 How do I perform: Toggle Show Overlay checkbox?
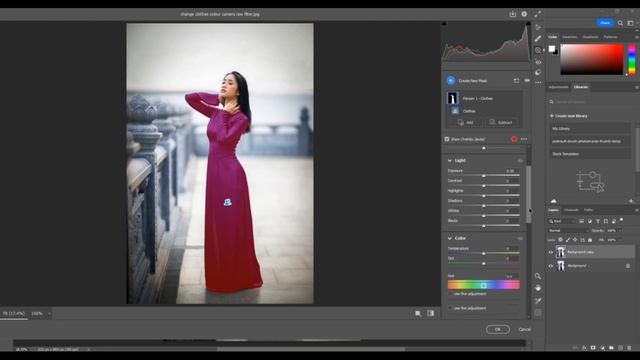tap(447, 139)
